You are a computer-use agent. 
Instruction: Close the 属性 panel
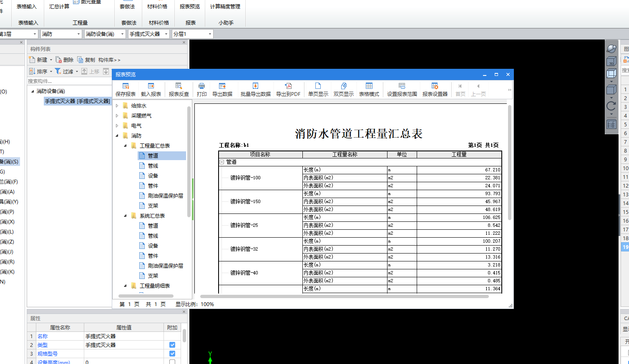click(184, 311)
